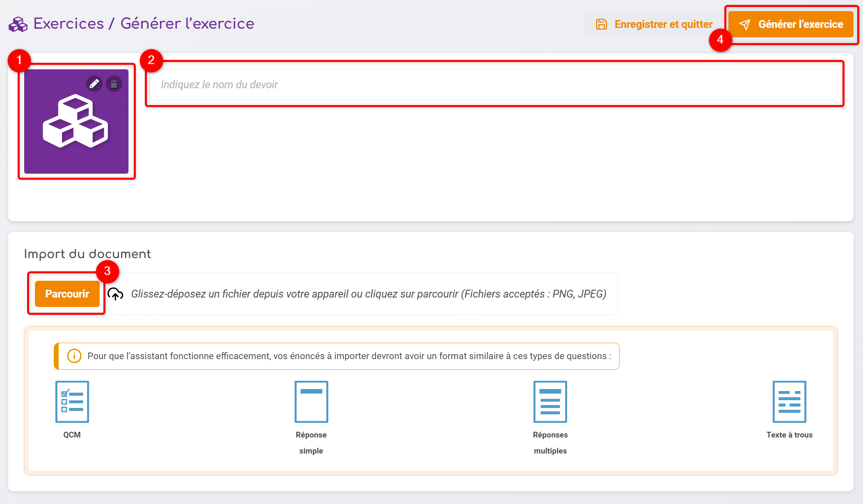Click Enregistrer et quitter button

click(x=654, y=24)
